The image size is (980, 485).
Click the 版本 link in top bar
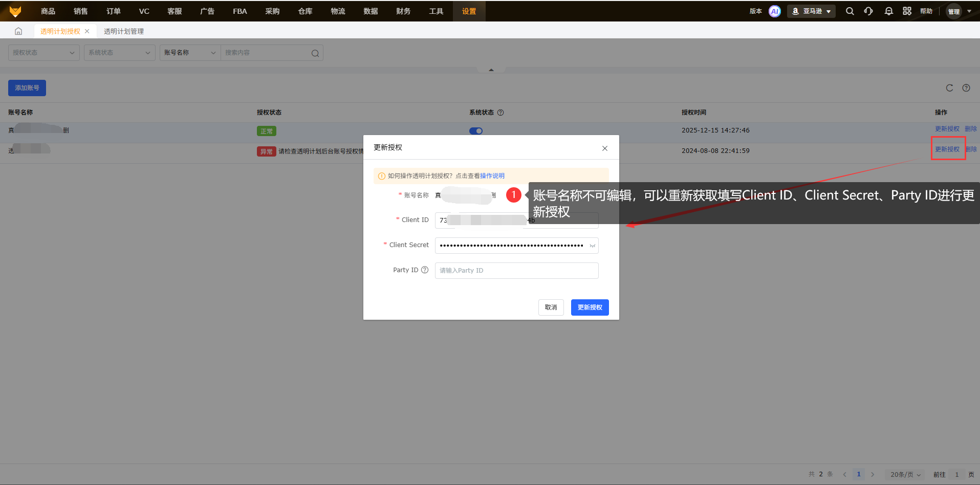pos(756,11)
